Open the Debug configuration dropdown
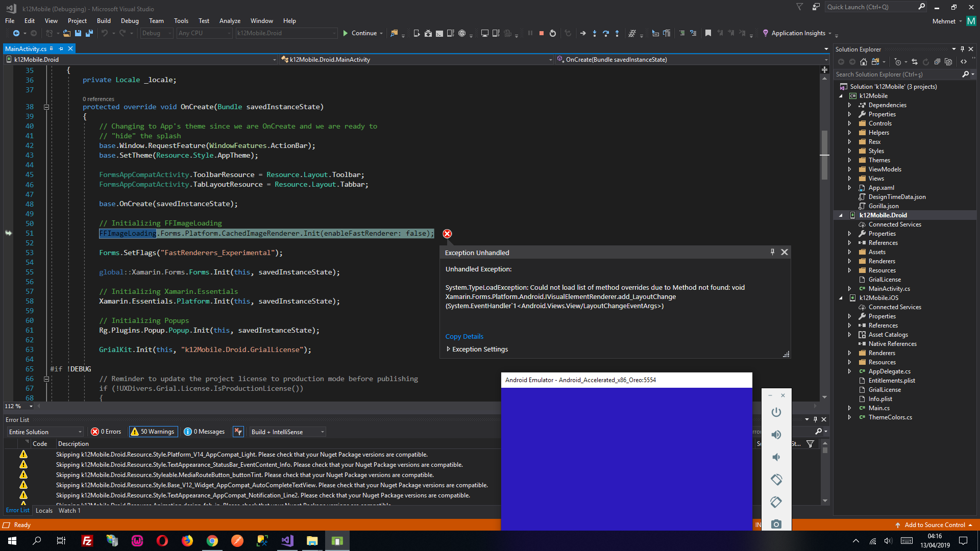The height and width of the screenshot is (551, 980). 157,33
